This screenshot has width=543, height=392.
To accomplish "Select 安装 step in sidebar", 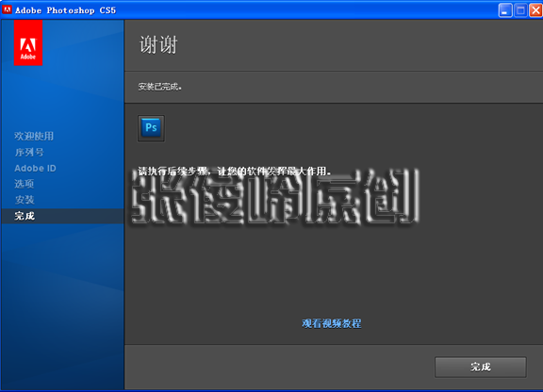I will 25,200.
